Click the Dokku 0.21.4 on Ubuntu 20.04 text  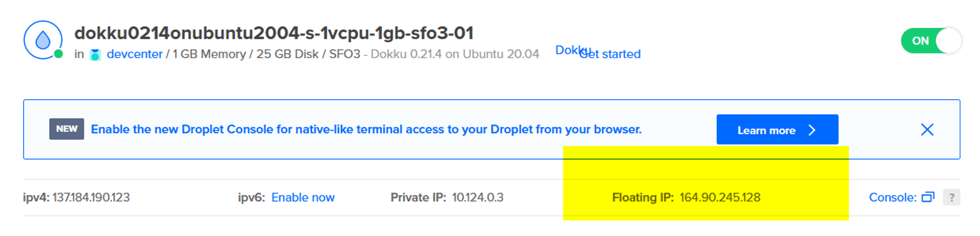454,54
